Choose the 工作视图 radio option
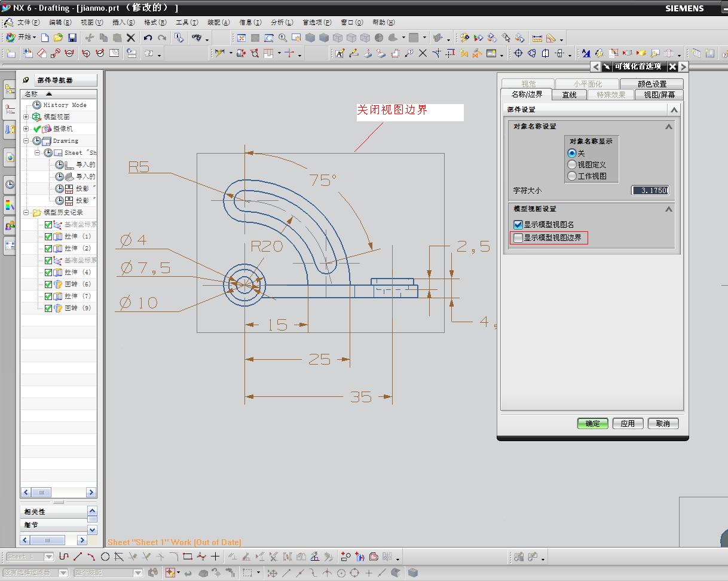Image resolution: width=728 pixels, height=581 pixels. 572,176
